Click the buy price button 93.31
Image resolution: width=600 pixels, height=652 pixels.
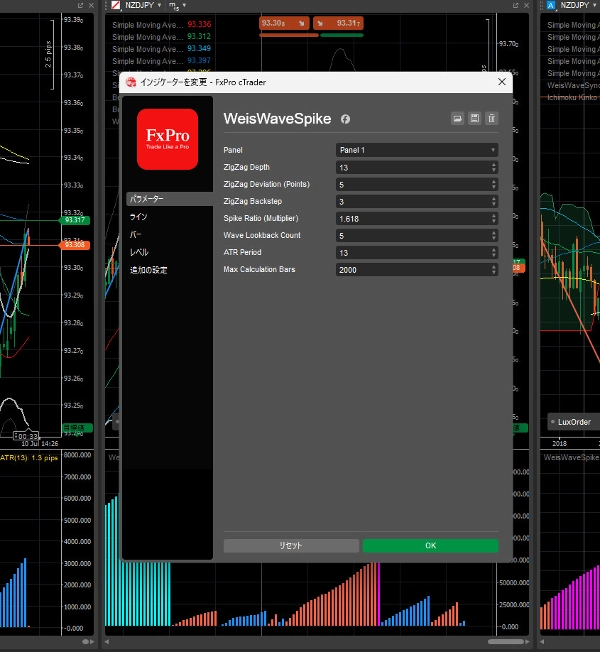(x=338, y=23)
